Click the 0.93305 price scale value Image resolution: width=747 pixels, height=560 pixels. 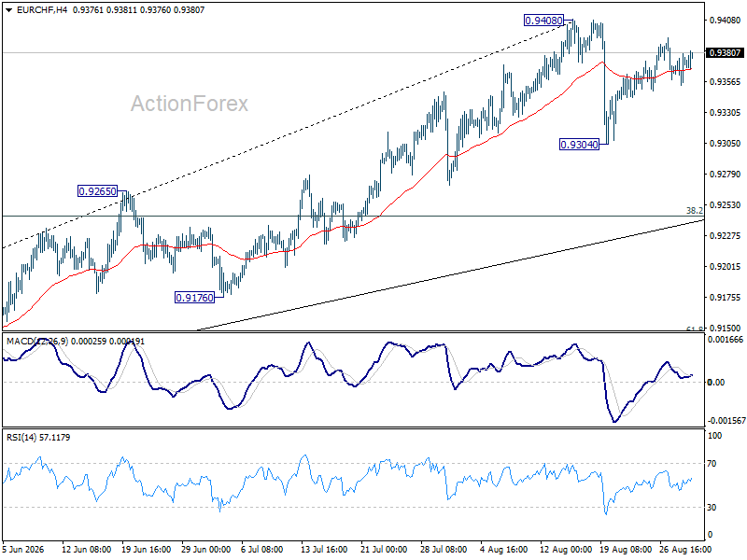point(726,112)
